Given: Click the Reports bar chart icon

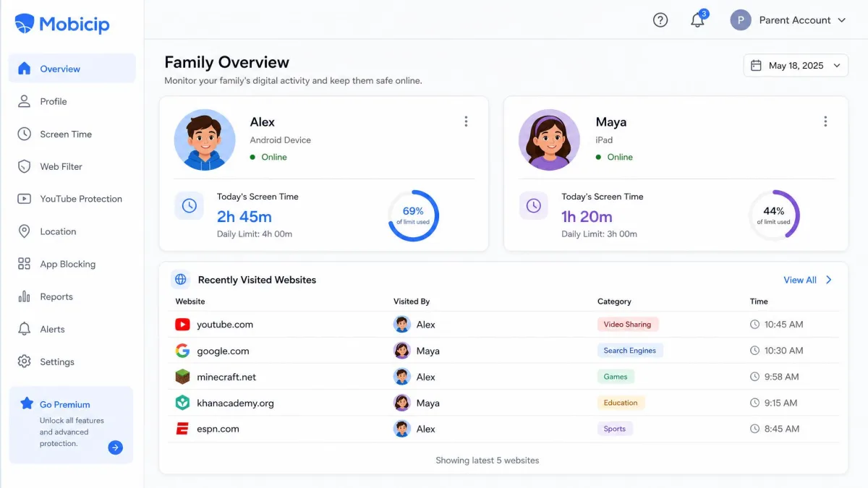Looking at the screenshot, I should 24,296.
